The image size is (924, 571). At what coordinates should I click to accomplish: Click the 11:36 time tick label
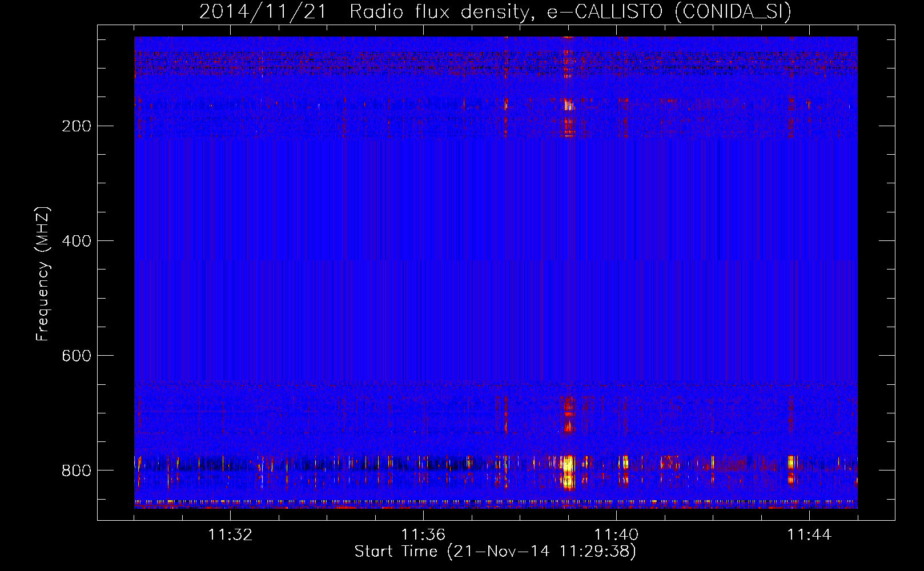(x=423, y=535)
